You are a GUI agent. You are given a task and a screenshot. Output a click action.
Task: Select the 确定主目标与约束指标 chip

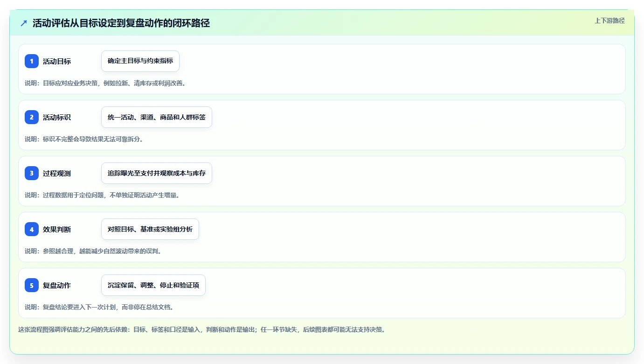tap(140, 61)
